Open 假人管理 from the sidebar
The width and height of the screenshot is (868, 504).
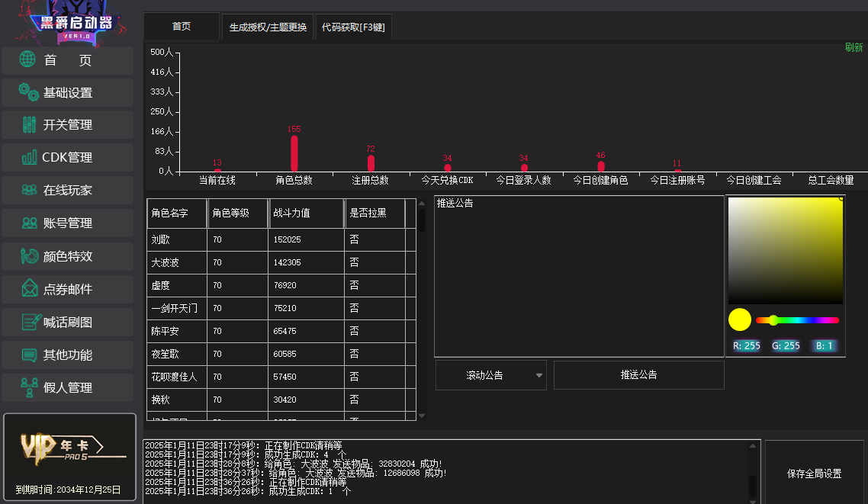tap(67, 387)
